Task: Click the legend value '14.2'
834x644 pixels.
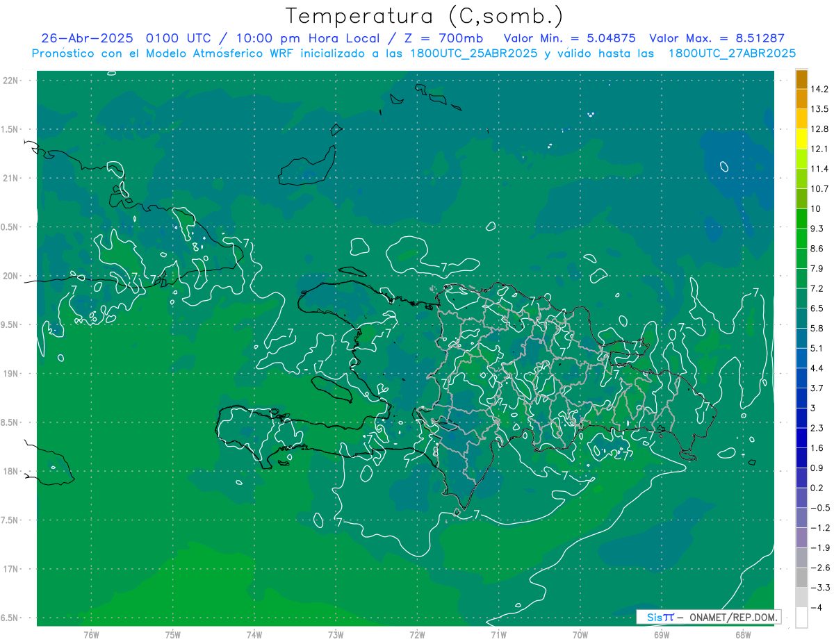Action: click(819, 89)
